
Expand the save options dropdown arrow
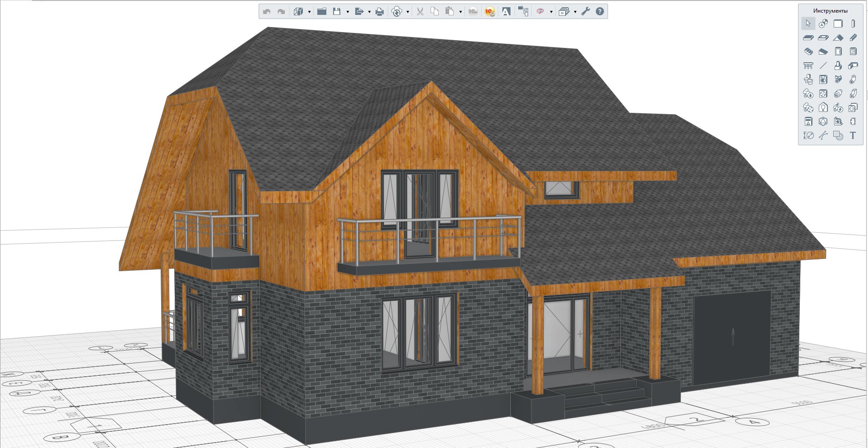pyautogui.click(x=348, y=12)
